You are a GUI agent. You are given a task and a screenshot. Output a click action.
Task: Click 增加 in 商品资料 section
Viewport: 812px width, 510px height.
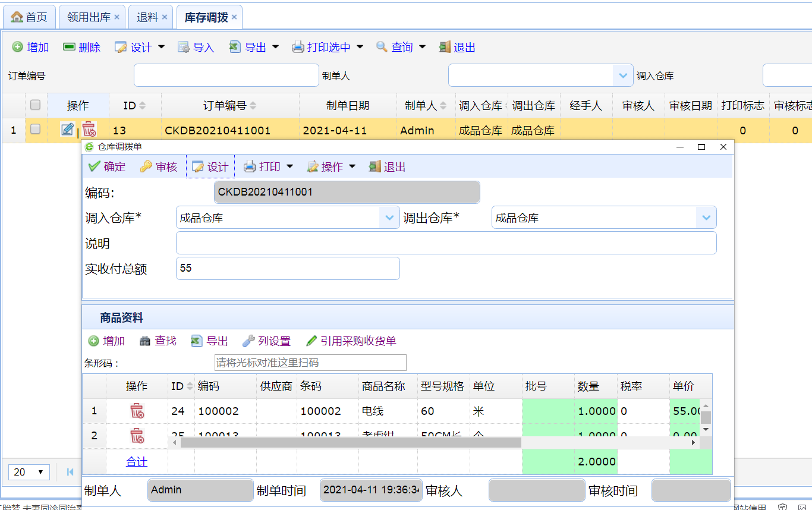pyautogui.click(x=106, y=341)
